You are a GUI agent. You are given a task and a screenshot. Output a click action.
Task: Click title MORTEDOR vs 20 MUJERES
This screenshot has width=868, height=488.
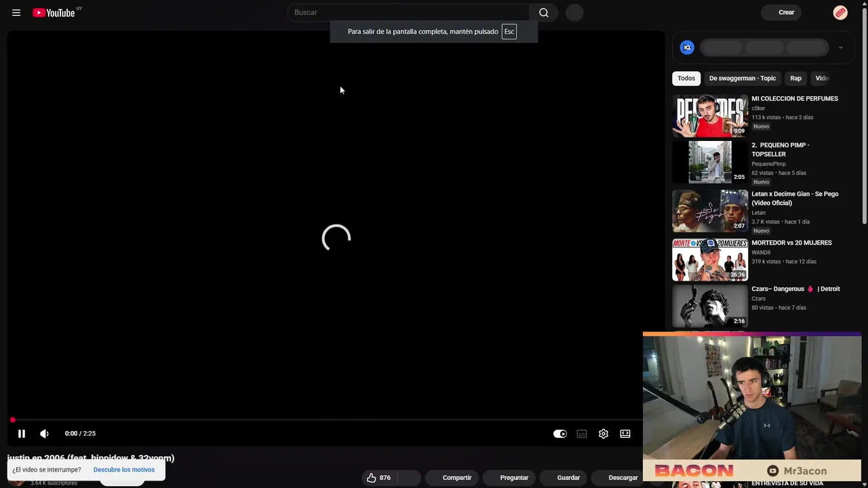pos(791,243)
